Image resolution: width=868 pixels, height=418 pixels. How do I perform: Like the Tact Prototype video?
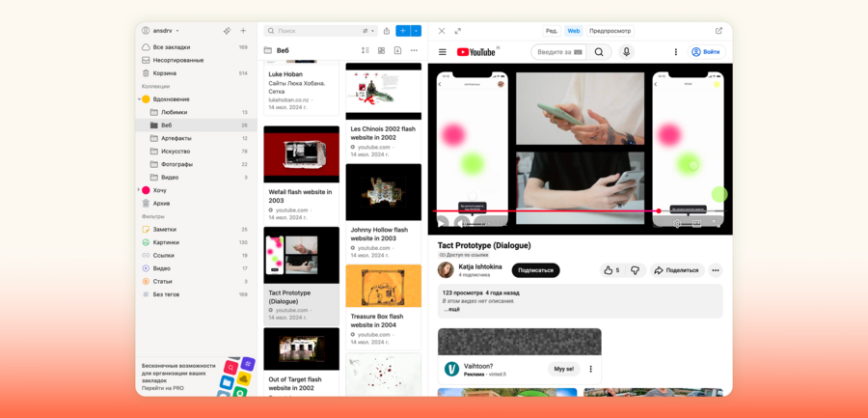tap(611, 270)
